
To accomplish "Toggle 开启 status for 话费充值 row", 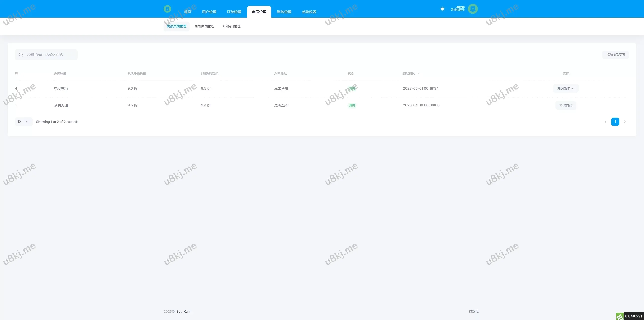I will point(352,105).
